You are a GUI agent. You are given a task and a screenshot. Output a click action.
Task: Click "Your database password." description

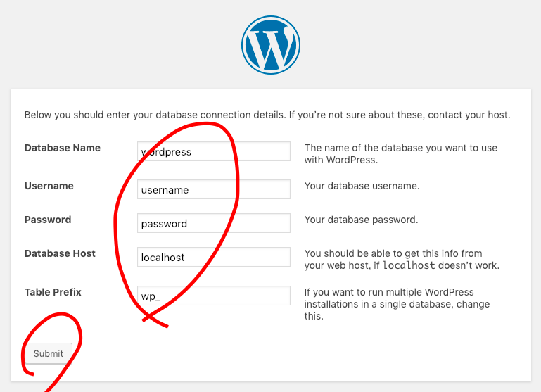pyautogui.click(x=361, y=220)
